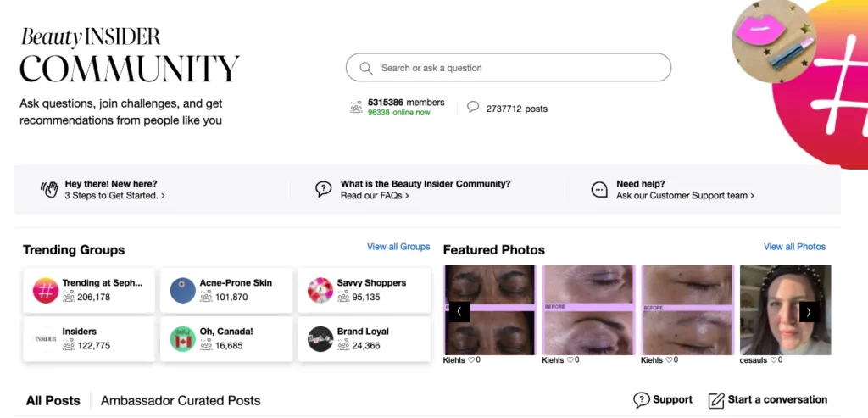This screenshot has width=868, height=418.
Task: Click the magnifying glass search icon
Action: (366, 68)
